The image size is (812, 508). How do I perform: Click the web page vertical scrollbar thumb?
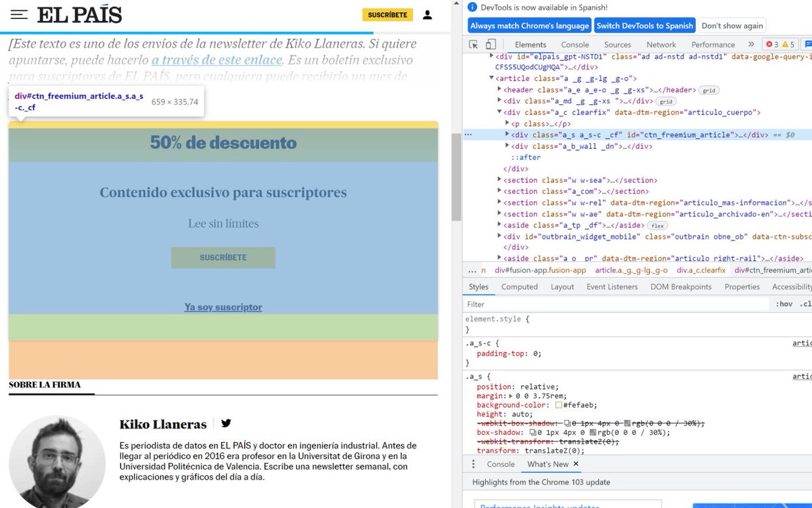pyautogui.click(x=456, y=176)
